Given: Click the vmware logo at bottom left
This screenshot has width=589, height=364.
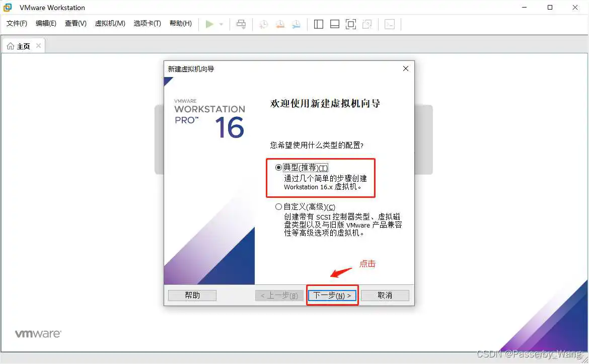Looking at the screenshot, I should coord(38,334).
